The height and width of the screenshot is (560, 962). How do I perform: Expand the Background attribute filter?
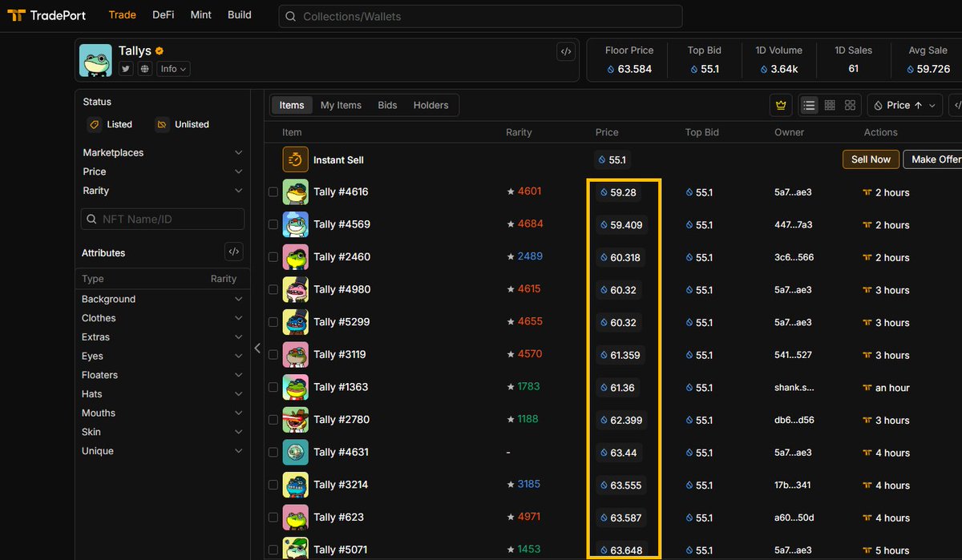[x=162, y=299]
